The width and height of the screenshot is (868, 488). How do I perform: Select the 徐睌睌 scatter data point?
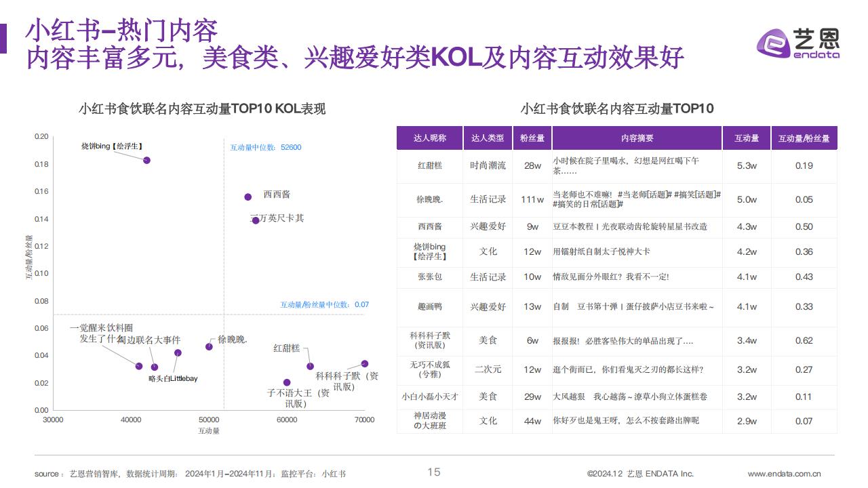[x=209, y=347]
